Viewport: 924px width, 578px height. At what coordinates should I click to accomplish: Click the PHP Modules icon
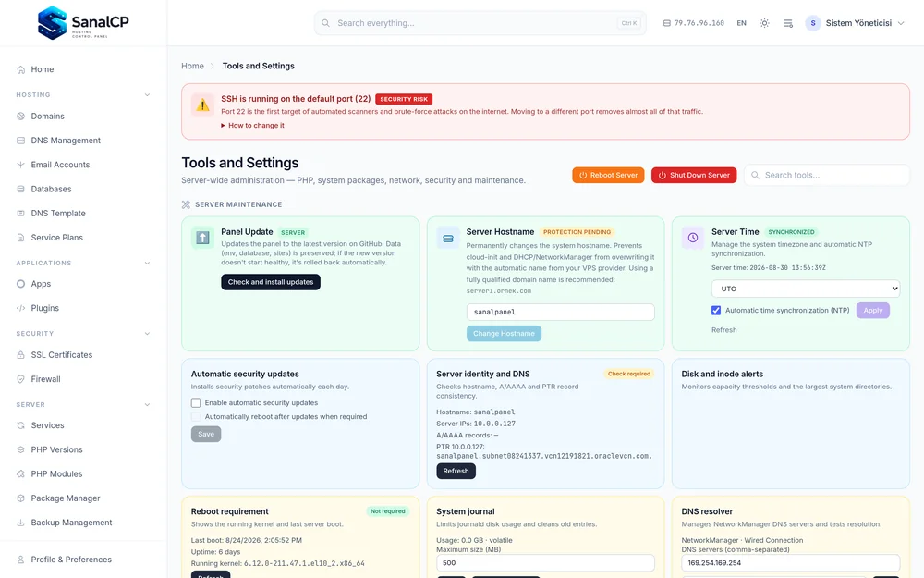[x=20, y=473]
